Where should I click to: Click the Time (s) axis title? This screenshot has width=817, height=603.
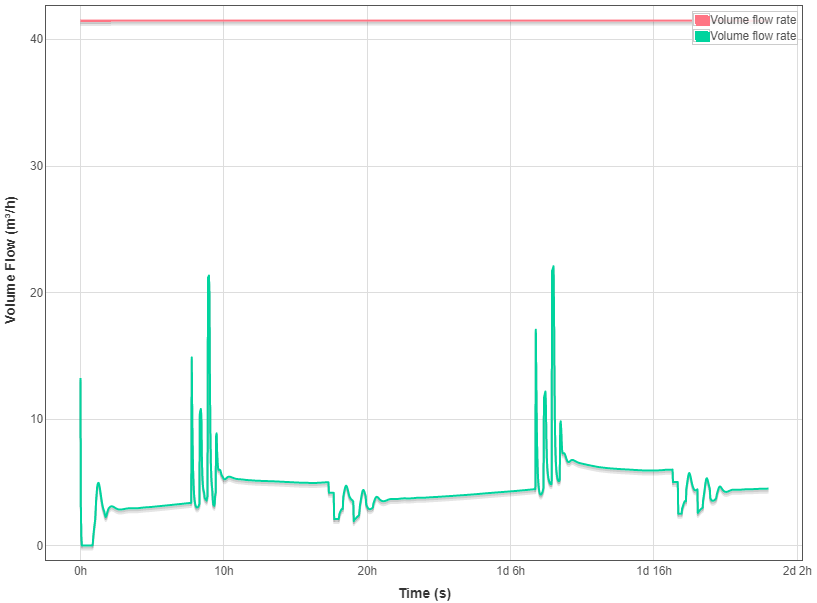pos(424,593)
